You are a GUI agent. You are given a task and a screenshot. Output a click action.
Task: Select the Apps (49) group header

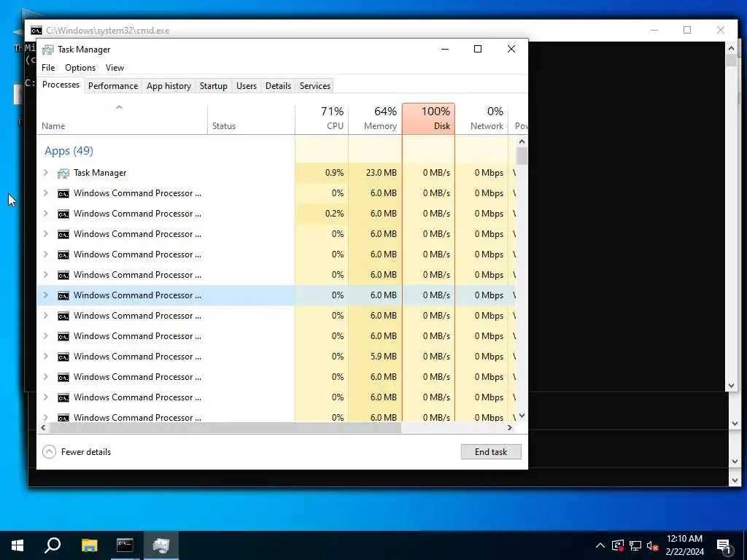pos(69,151)
